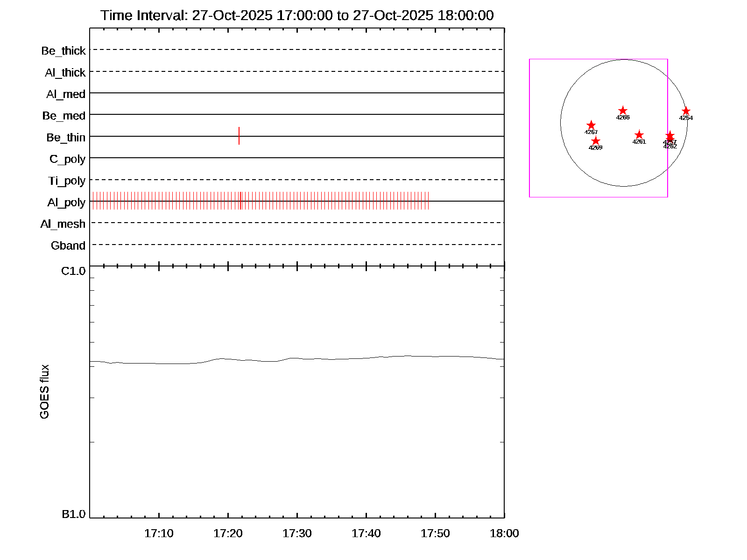The width and height of the screenshot is (747, 560).
Task: Click the Al_poly filter row label
Action: pyautogui.click(x=66, y=203)
